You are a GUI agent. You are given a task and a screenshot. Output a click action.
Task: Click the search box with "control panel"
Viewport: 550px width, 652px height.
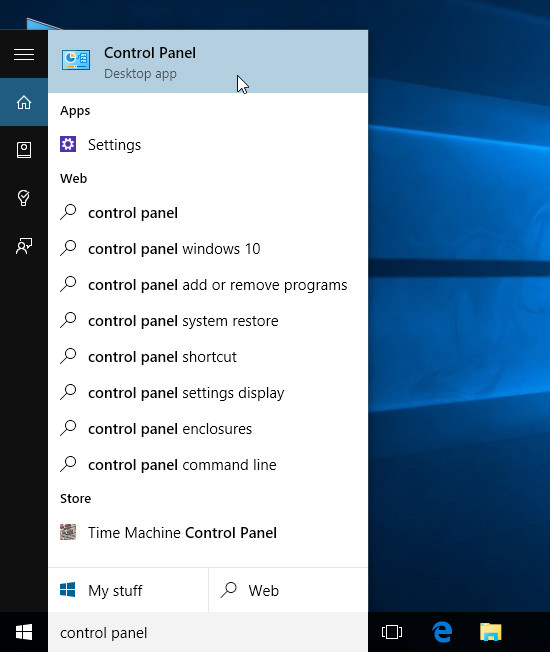coord(208,632)
